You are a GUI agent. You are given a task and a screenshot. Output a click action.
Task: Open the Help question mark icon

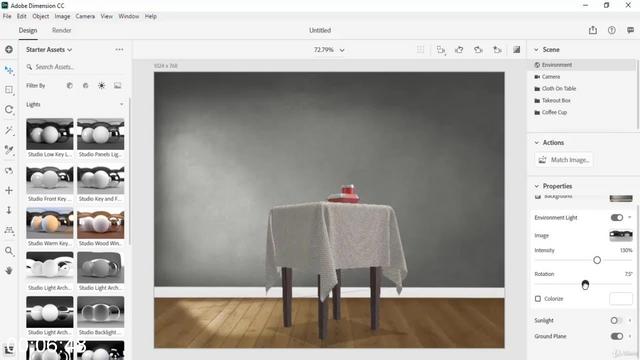pyautogui.click(x=611, y=30)
